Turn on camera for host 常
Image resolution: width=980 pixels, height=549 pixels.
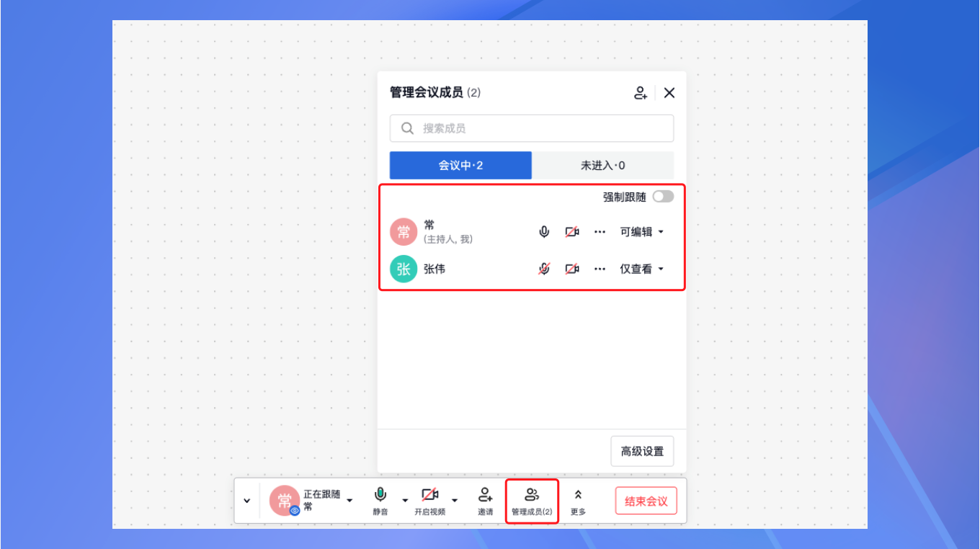pos(572,232)
